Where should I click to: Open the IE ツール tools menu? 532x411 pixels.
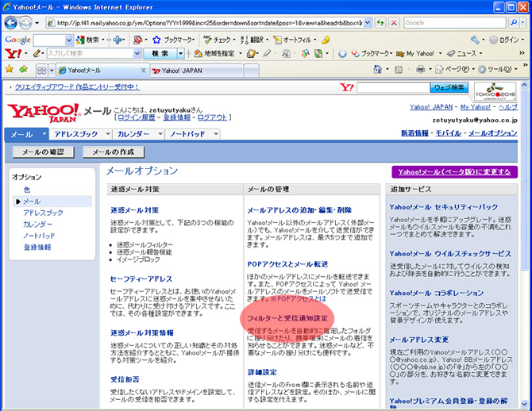point(498,70)
